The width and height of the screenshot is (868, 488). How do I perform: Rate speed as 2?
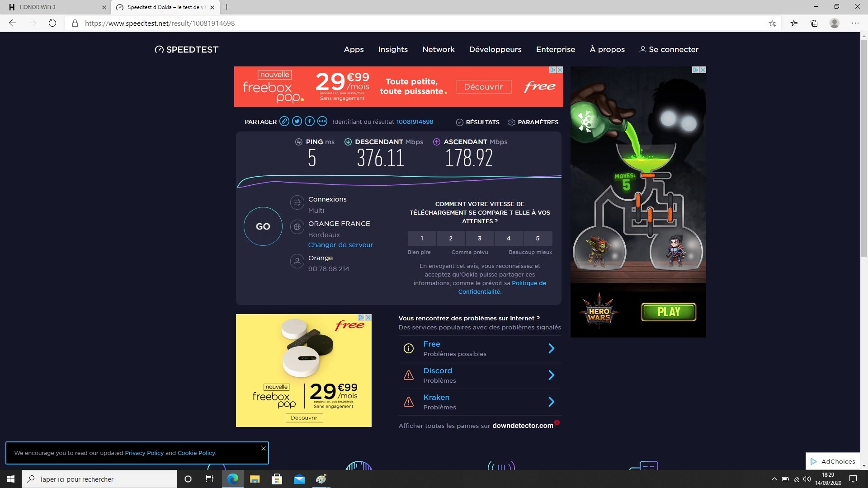(451, 238)
